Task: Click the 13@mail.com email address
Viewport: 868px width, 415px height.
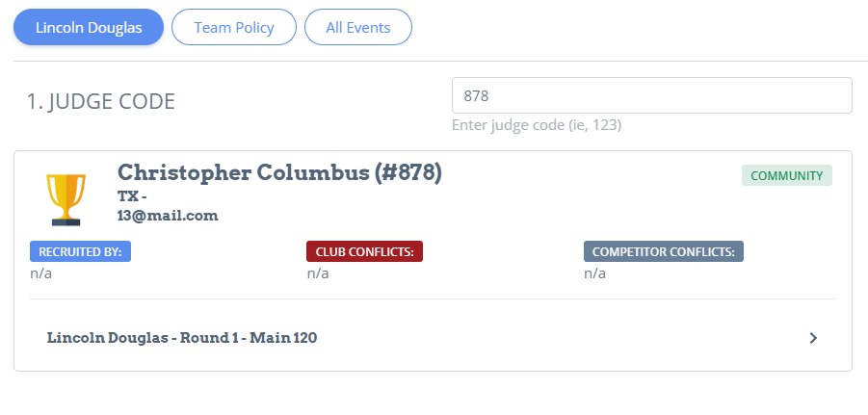Action: (168, 216)
